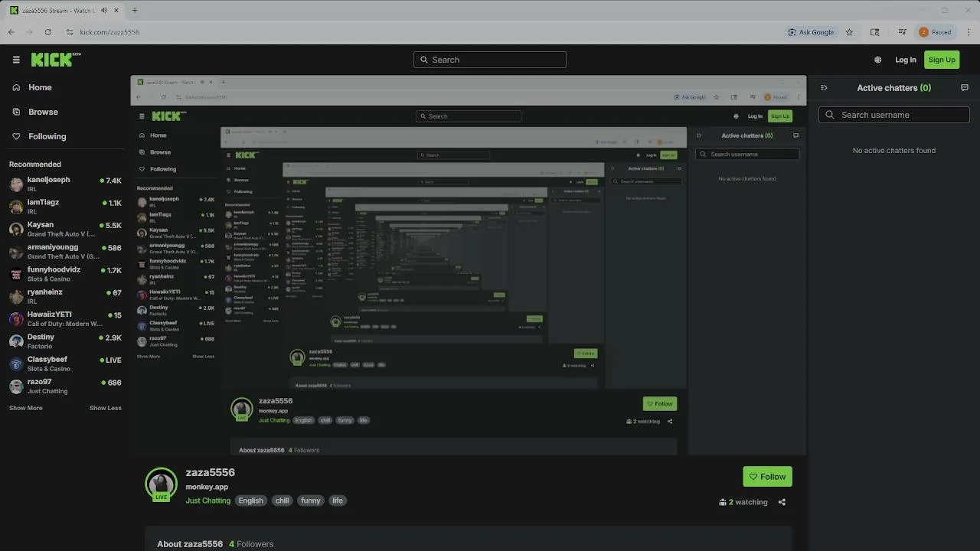Viewport: 980px width, 551px height.
Task: Open ryanheinz's recommended channel
Action: coord(65,296)
